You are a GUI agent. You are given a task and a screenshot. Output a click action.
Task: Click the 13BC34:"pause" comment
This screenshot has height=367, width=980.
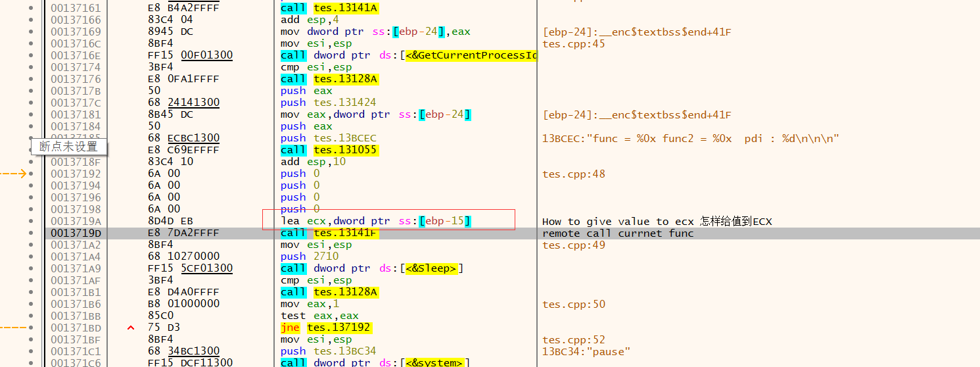click(586, 351)
